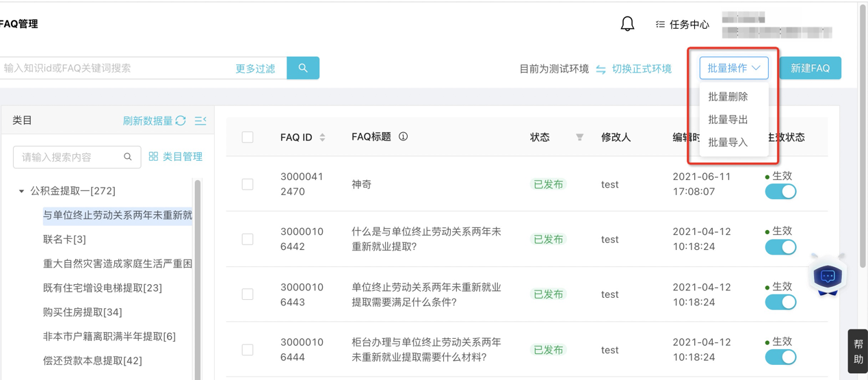868x380 pixels.
Task: Click the filter icon in 状态 column
Action: tap(579, 138)
